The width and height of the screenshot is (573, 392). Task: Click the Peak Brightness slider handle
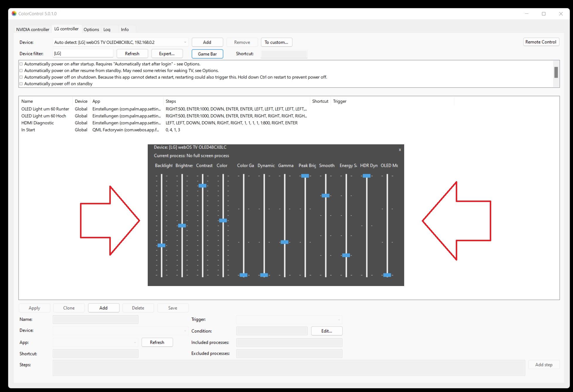pos(305,176)
